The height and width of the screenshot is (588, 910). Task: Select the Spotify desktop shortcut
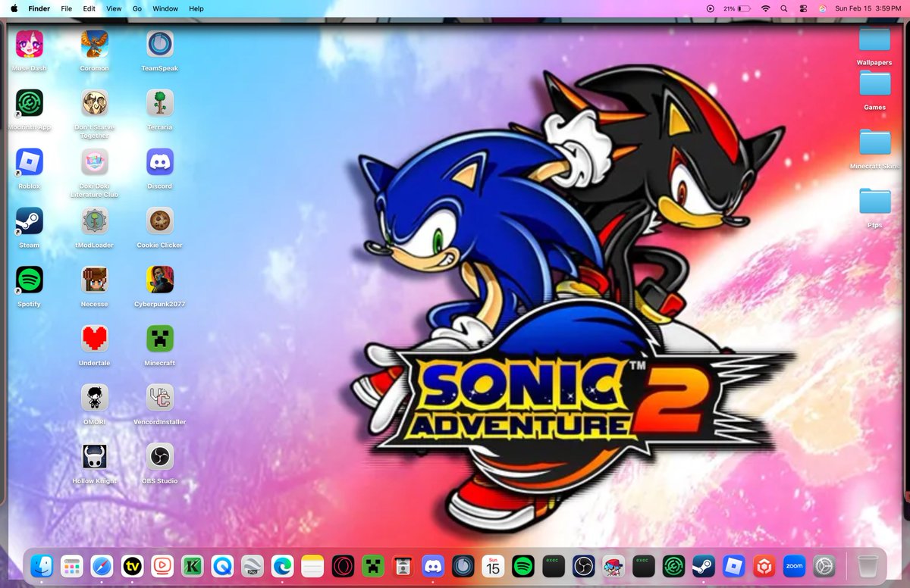tap(30, 280)
